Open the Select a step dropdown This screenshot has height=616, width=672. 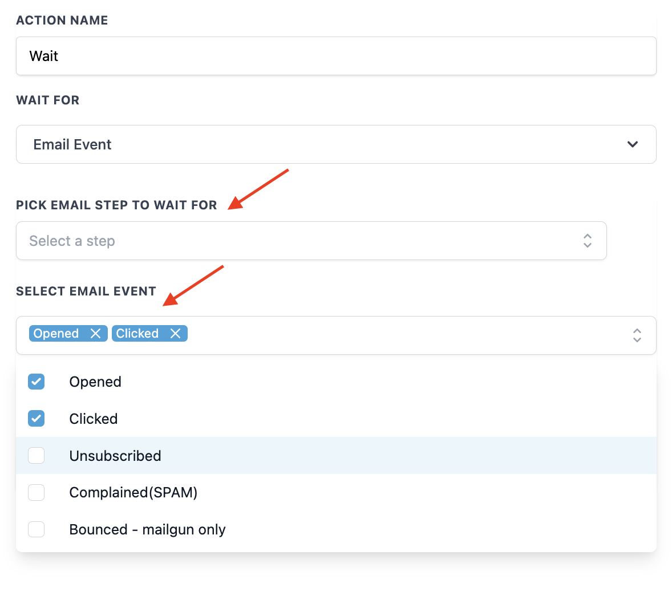[x=297, y=241]
